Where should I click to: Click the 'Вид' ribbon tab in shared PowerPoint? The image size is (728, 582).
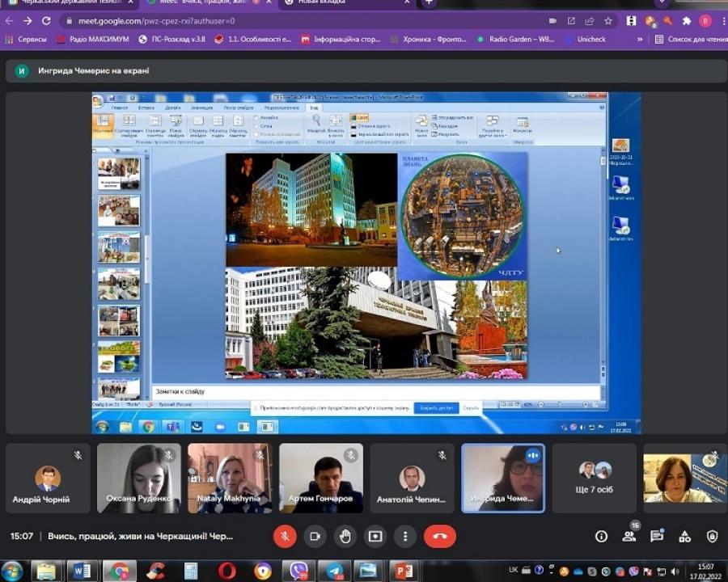point(315,108)
